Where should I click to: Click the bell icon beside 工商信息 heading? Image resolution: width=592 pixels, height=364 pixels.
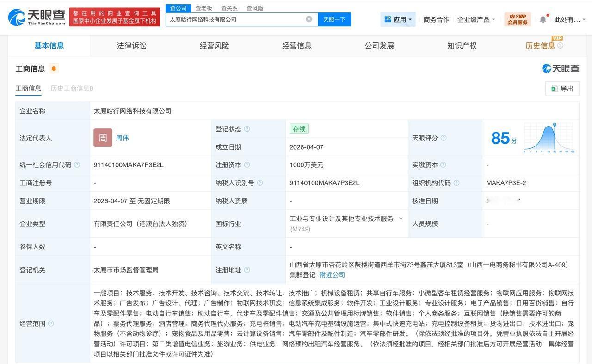click(54, 68)
